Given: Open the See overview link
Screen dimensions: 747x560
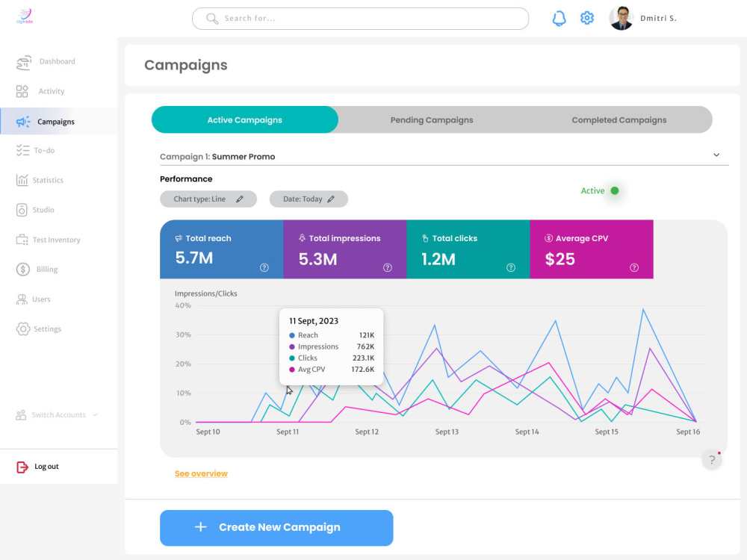Looking at the screenshot, I should coord(201,473).
